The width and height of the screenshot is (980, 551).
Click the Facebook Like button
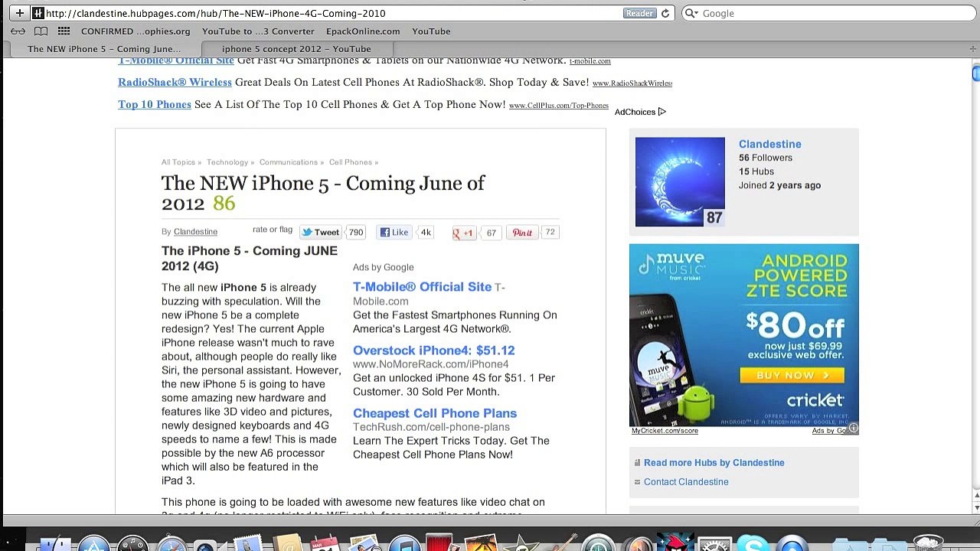click(x=395, y=233)
